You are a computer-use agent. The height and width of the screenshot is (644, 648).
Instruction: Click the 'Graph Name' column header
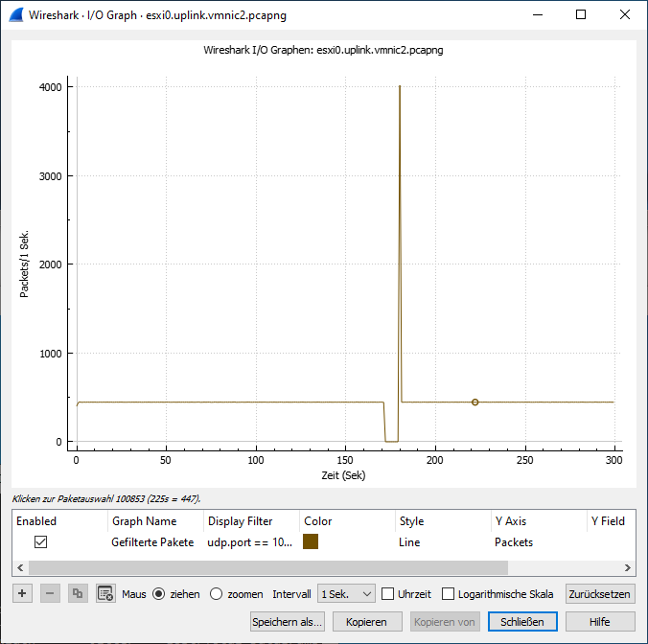tap(155, 521)
